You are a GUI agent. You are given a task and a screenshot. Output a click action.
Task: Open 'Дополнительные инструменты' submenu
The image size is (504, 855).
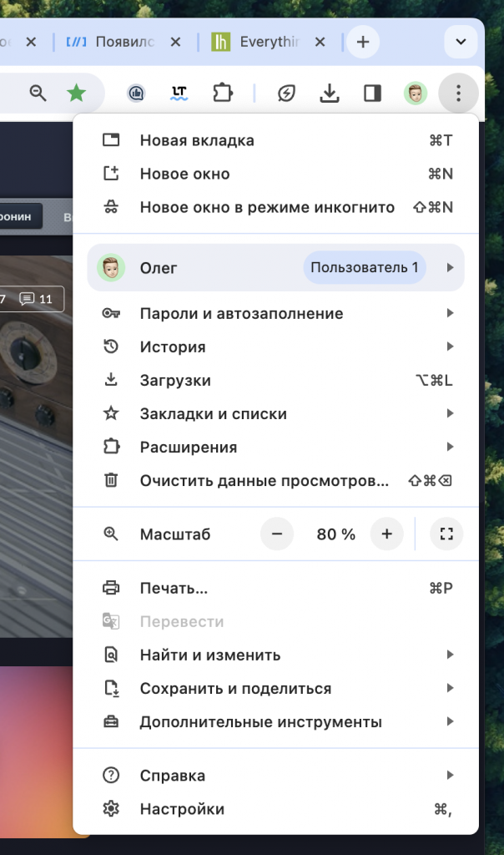coord(276,722)
